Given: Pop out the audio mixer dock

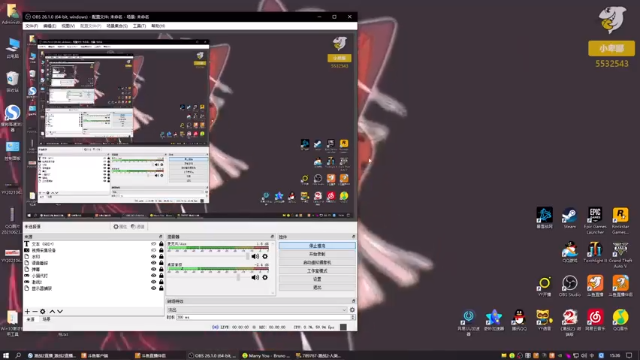Looking at the screenshot, I should (272, 237).
